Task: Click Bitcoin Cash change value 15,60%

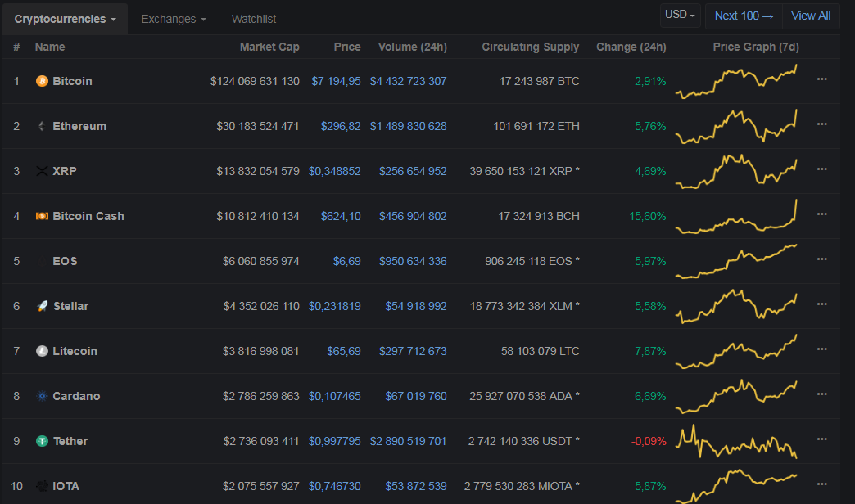Action: click(x=647, y=216)
